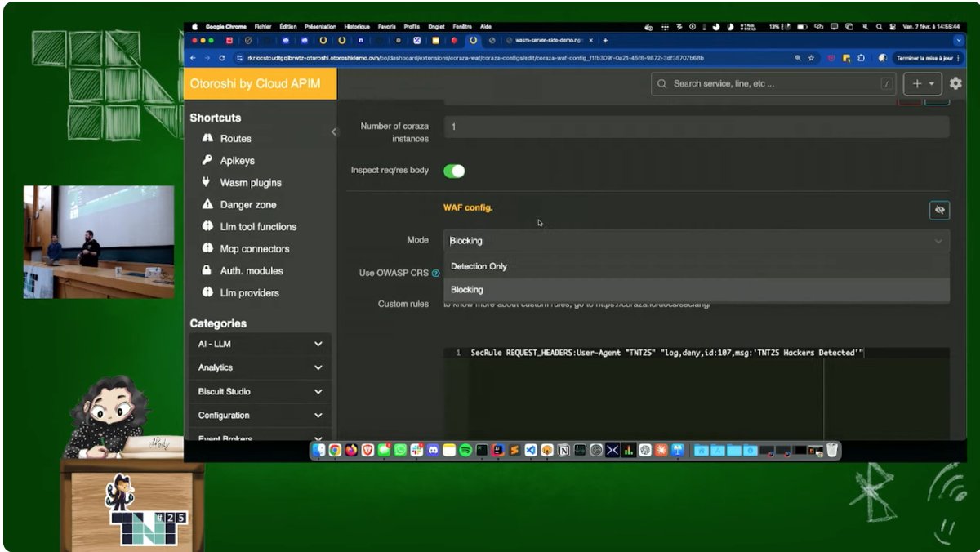Open Llm providers shortcut
Viewport: 980px width, 552px height.
[239, 293]
